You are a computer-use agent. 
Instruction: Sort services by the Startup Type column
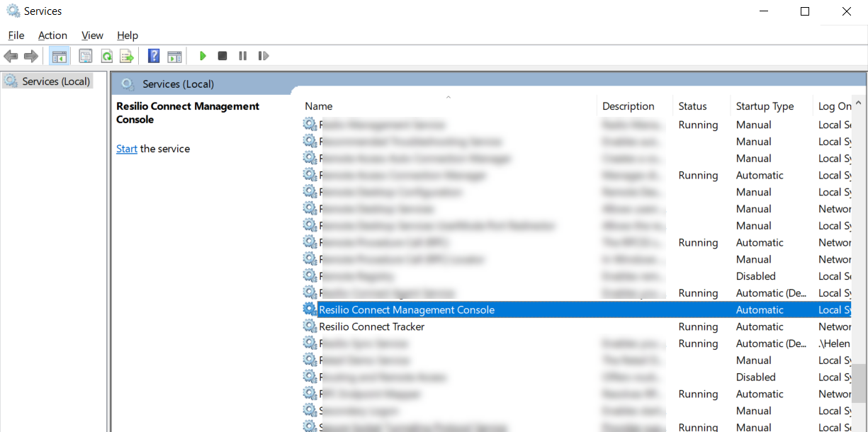point(765,106)
